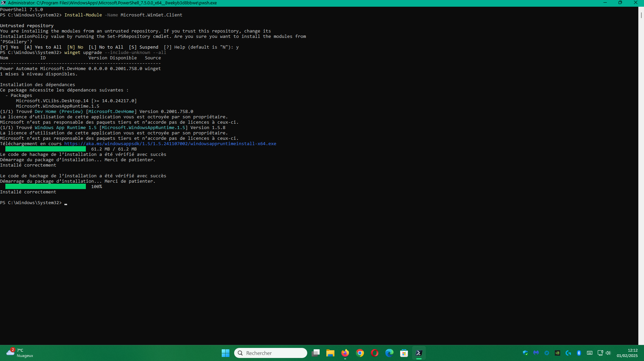Click the PowerShell window title bar icon
The image size is (644, 361).
(x=3, y=3)
